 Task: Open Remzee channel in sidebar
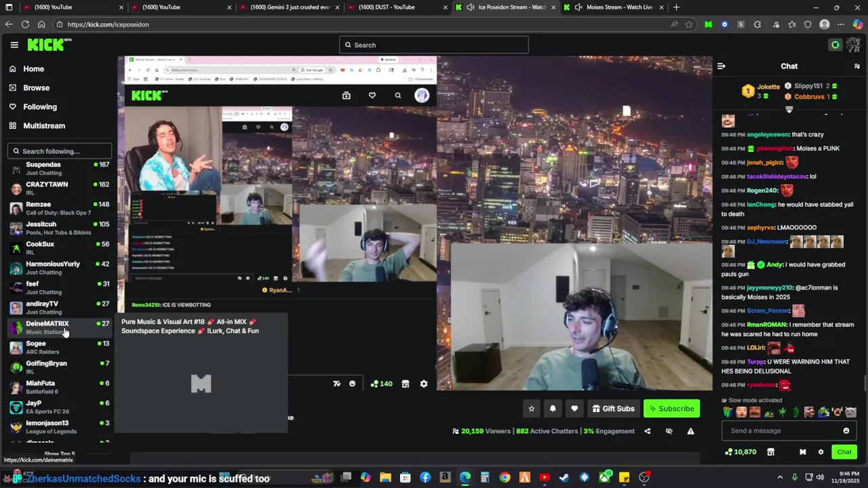click(60, 208)
